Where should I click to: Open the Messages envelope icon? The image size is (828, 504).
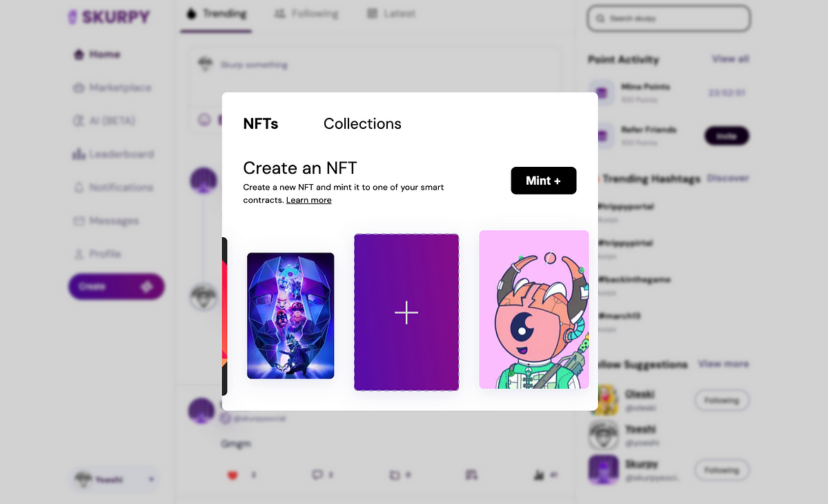tap(79, 221)
